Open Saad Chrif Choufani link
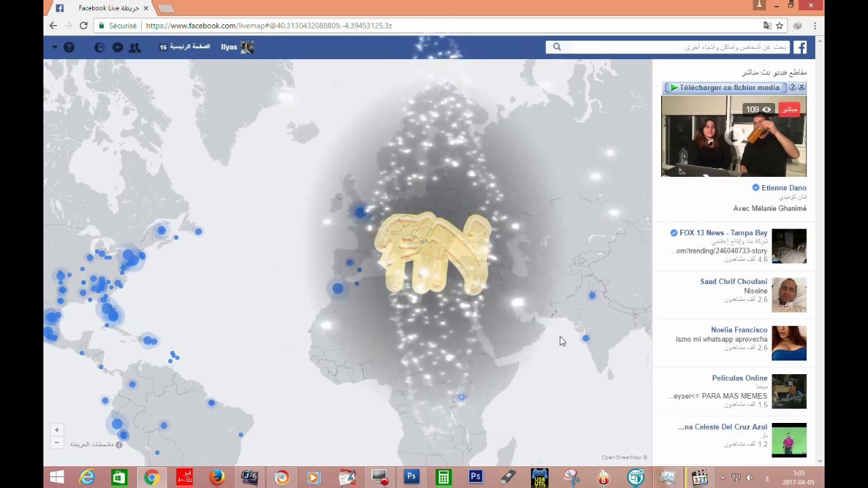The width and height of the screenshot is (868, 488). pos(734,281)
